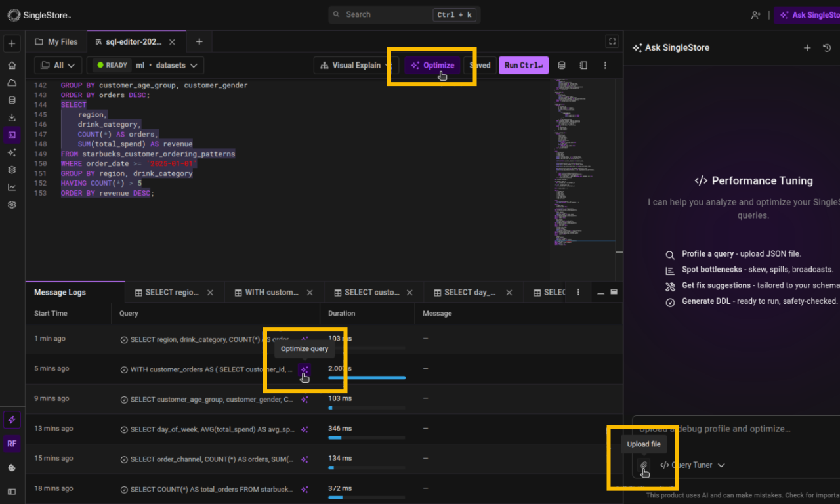Open the results tabs overflow menu

click(x=578, y=293)
